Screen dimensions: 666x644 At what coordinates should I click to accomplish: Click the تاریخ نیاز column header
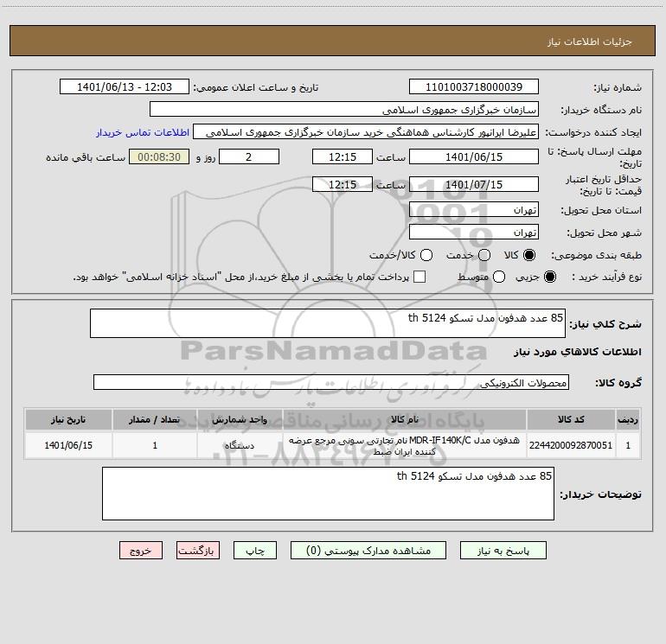click(x=68, y=419)
